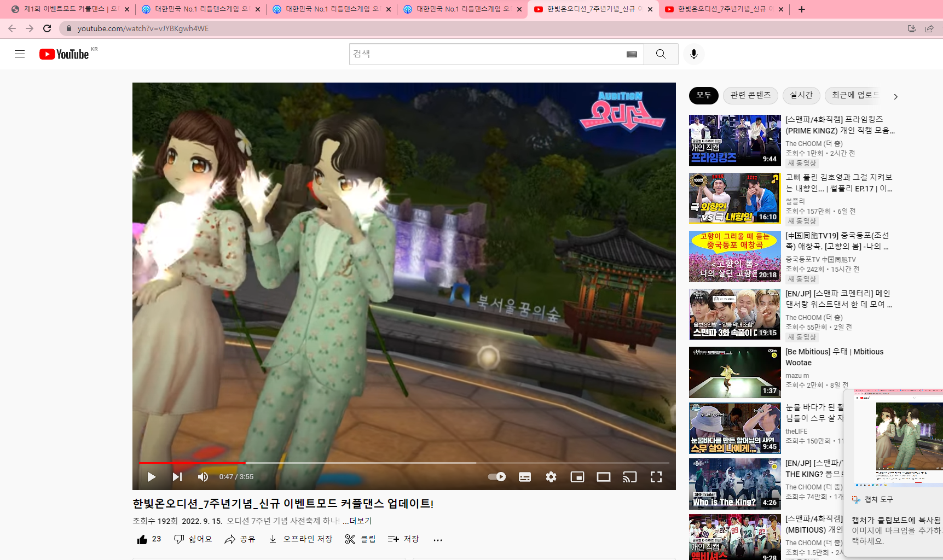Click the magnifier search button
943x560 pixels.
(x=661, y=54)
